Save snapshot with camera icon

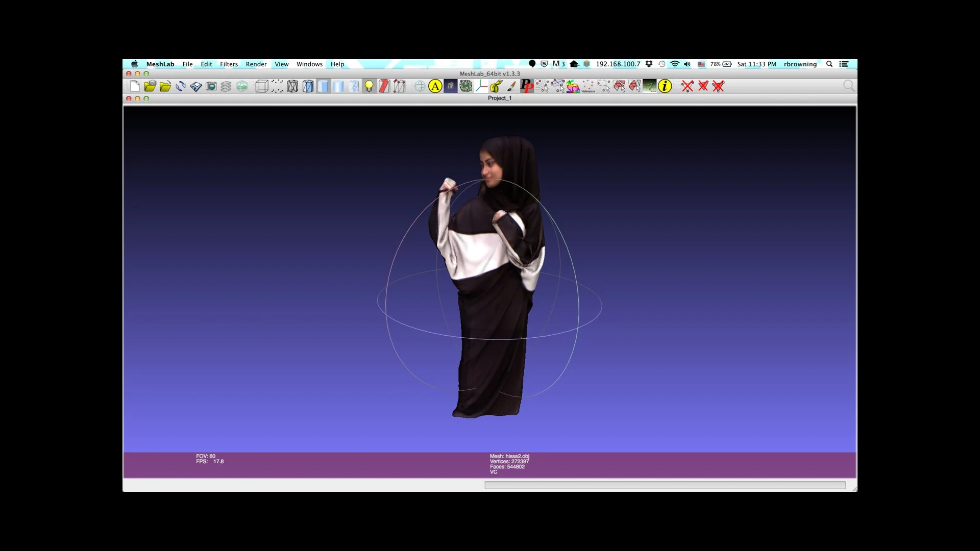point(211,86)
